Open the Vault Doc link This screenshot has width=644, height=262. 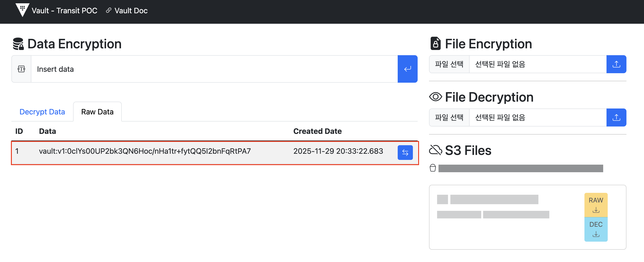pos(131,10)
